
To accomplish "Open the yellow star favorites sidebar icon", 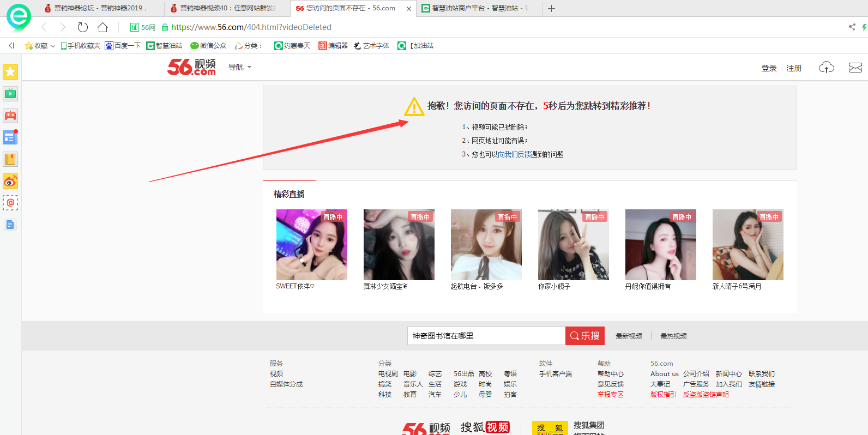I will tap(10, 72).
